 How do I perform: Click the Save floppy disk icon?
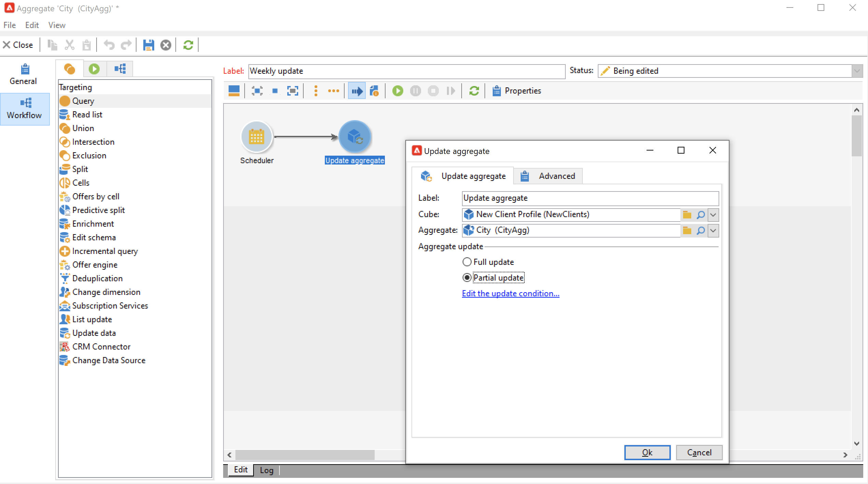[148, 45]
